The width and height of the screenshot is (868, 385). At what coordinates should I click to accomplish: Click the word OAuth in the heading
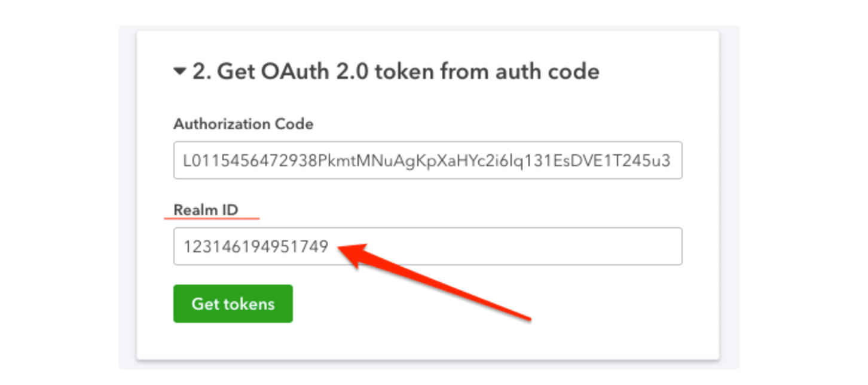285,72
